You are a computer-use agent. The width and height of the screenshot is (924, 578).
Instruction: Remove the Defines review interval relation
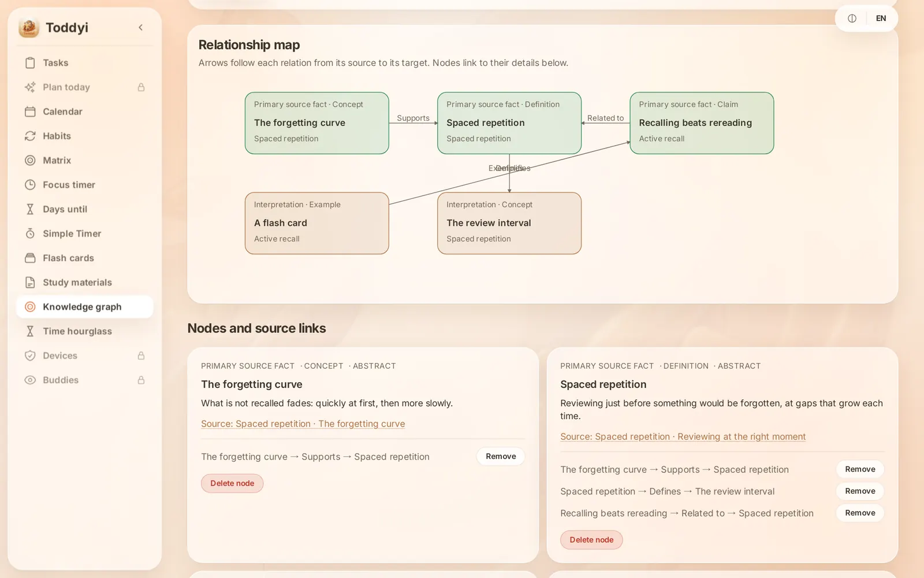click(860, 491)
